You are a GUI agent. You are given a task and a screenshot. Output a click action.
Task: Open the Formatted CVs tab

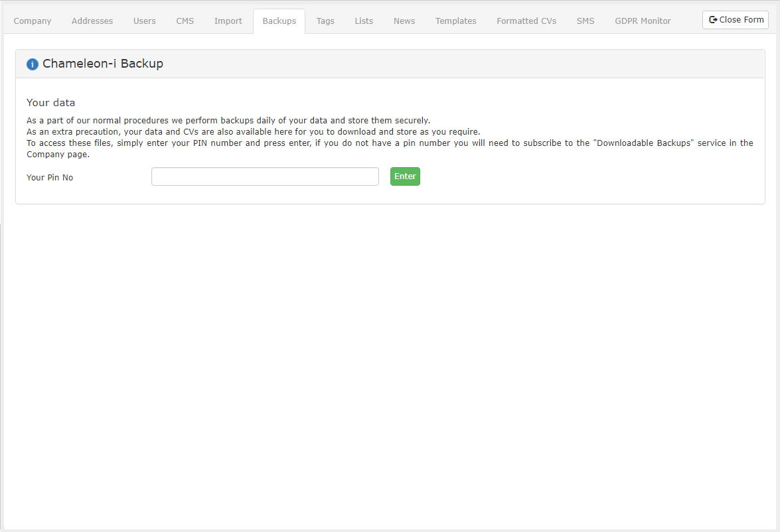pyautogui.click(x=526, y=21)
